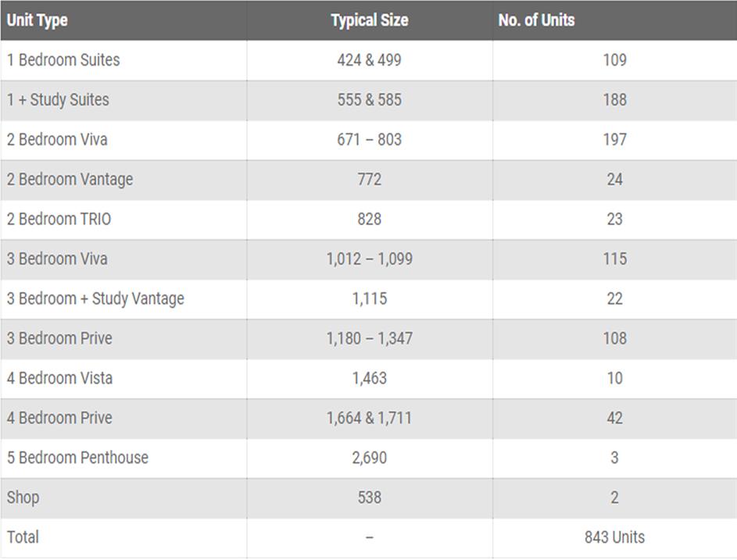Click the 3 Bedroom Prive label

pos(59,338)
